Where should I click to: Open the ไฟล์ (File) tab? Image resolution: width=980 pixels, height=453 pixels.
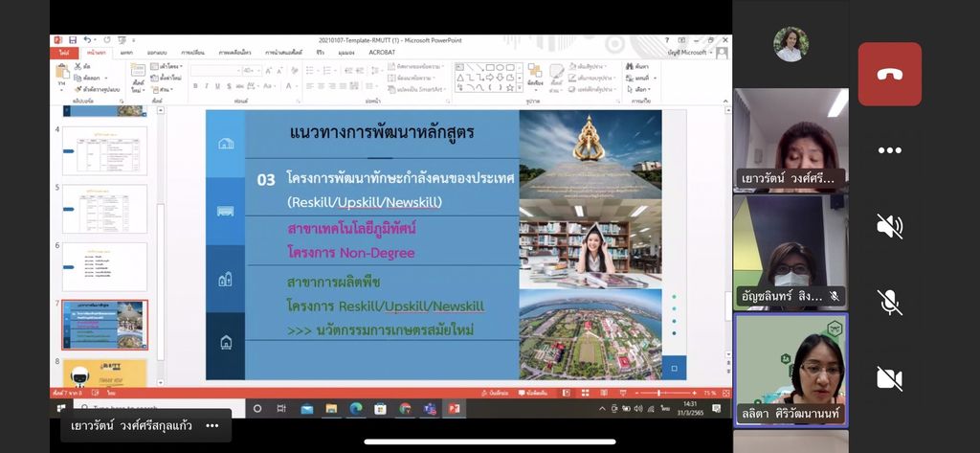pos(64,54)
